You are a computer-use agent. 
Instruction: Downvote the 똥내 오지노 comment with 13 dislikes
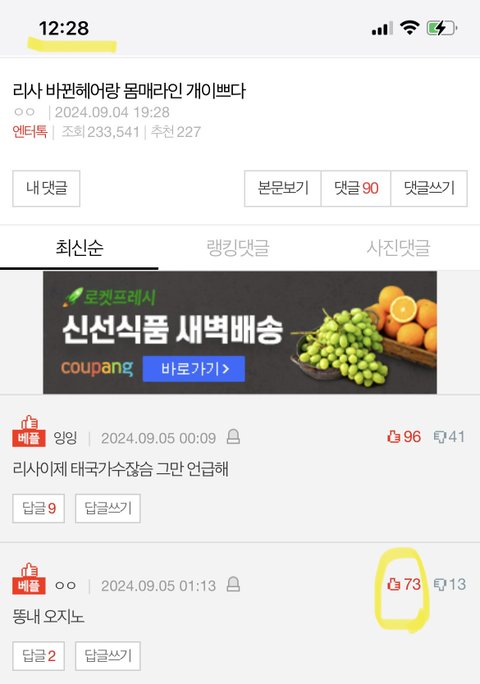pos(449,584)
